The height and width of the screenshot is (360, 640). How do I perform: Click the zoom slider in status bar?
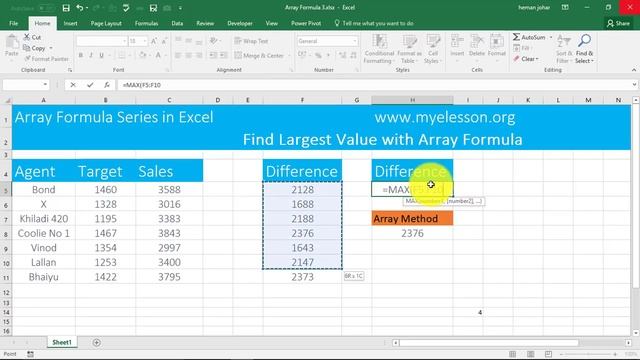[588, 354]
